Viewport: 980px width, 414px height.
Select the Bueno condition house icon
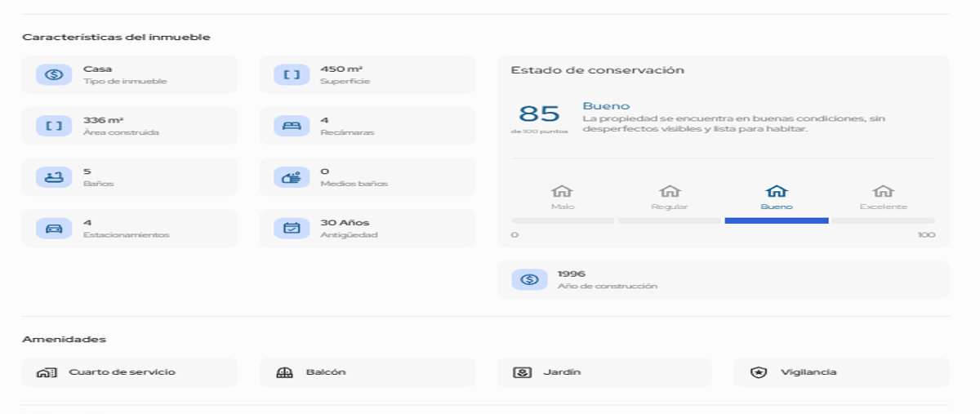click(x=777, y=192)
